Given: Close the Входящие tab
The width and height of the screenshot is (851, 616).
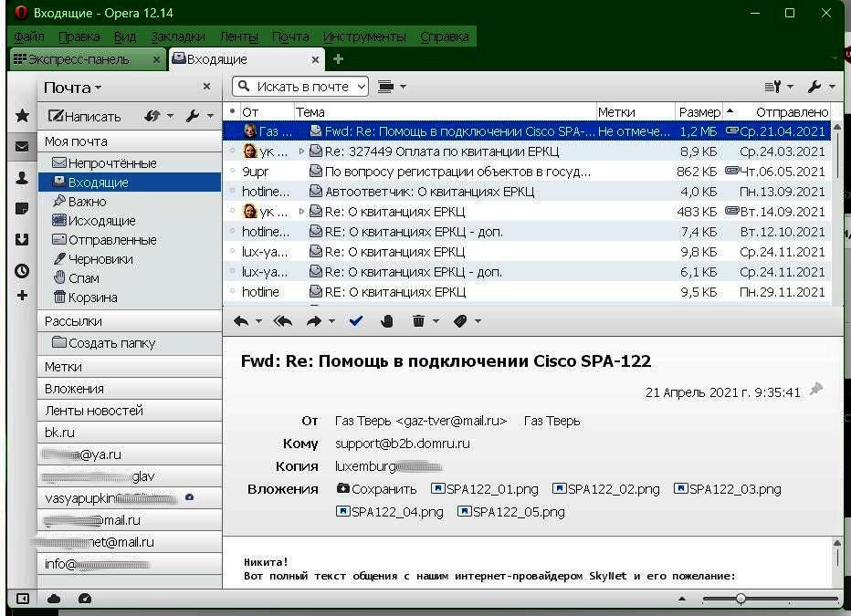Looking at the screenshot, I should (315, 59).
